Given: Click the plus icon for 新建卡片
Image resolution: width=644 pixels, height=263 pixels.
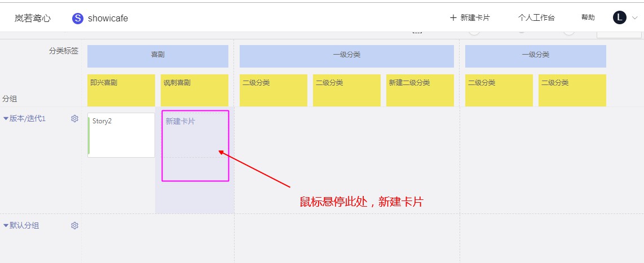Looking at the screenshot, I should click(x=453, y=17).
